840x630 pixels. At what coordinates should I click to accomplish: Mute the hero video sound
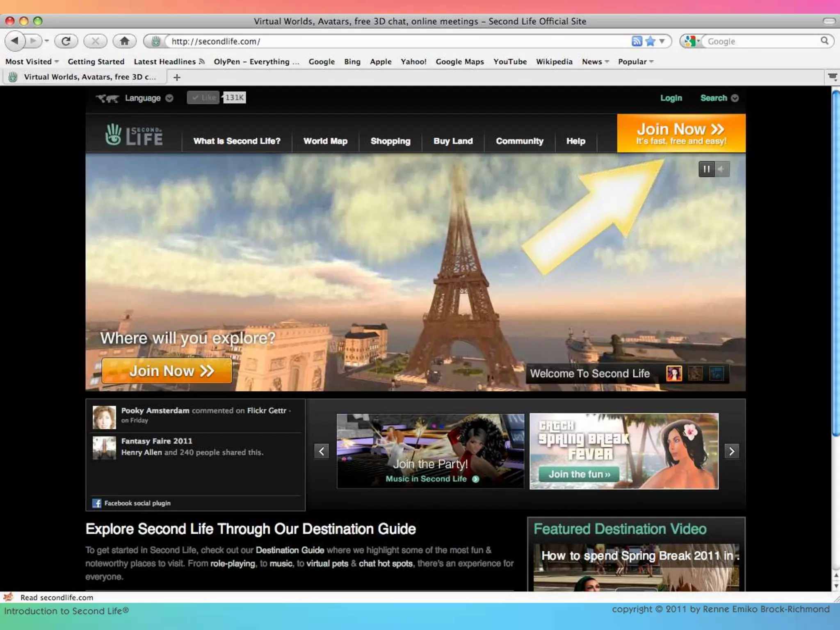(722, 169)
